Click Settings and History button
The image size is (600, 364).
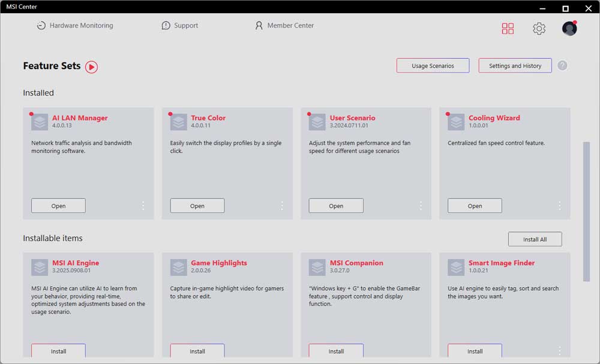515,66
